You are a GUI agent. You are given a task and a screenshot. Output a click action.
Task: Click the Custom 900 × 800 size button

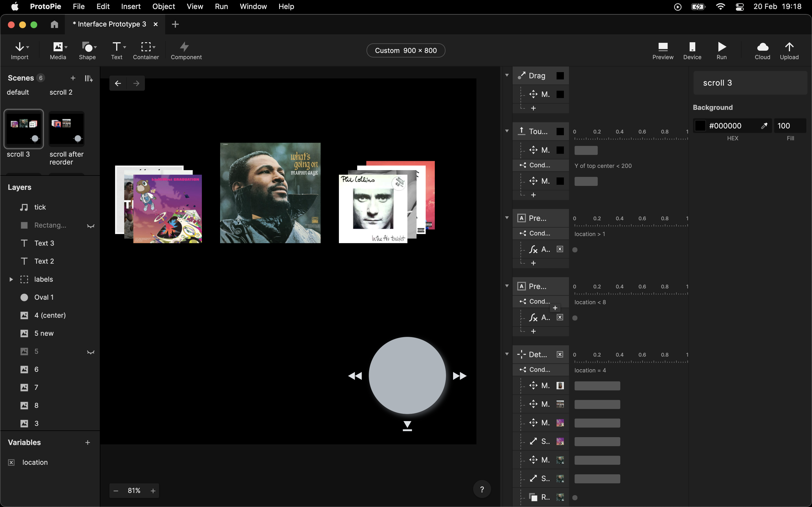pos(405,50)
